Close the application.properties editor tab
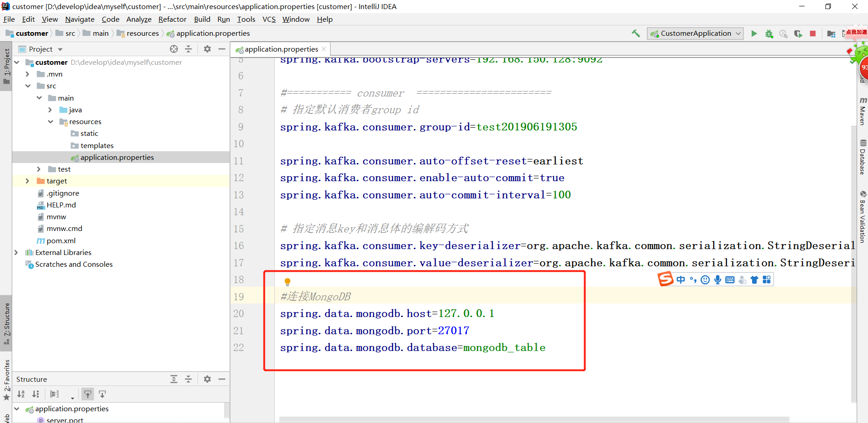Screen dimensions: 868x423 [x=324, y=49]
